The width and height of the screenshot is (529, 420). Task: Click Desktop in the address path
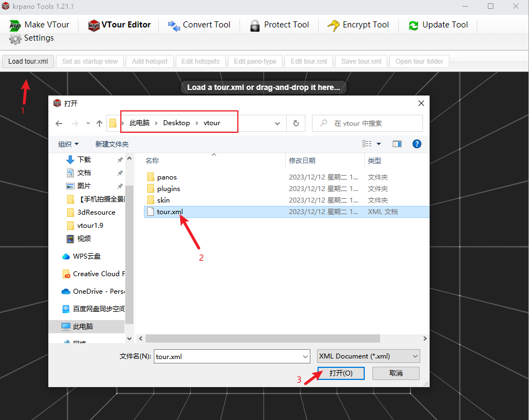click(176, 123)
